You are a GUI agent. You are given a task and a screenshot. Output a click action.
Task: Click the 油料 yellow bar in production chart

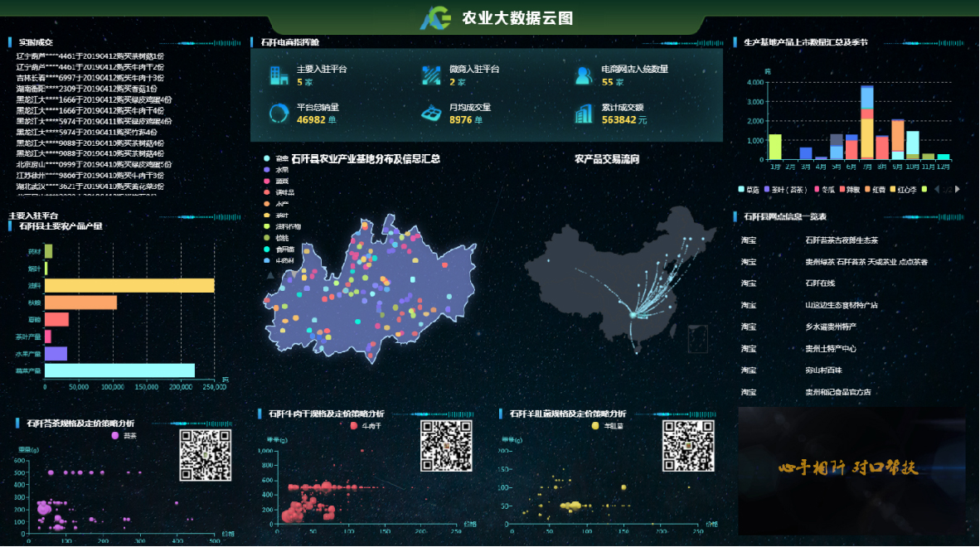point(129,285)
